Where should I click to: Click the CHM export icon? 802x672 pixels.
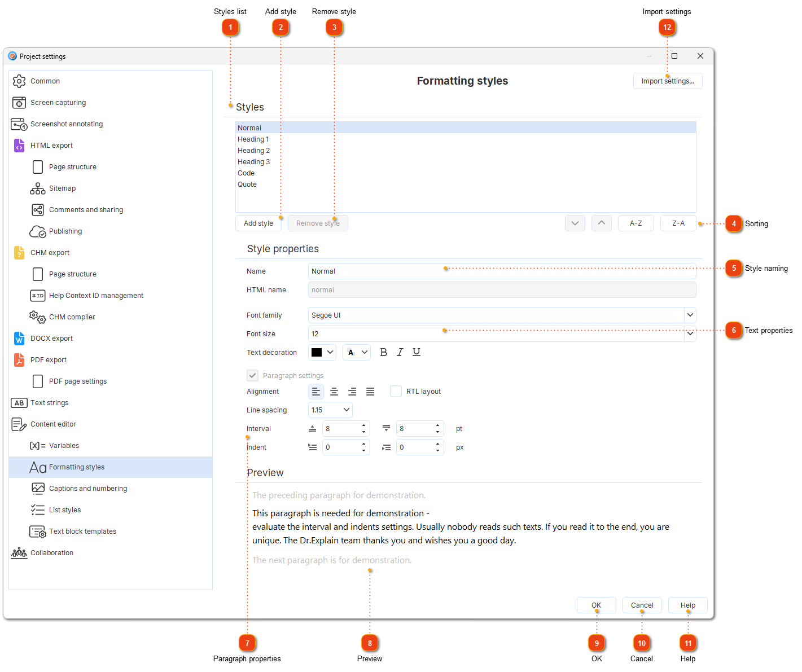tap(19, 253)
